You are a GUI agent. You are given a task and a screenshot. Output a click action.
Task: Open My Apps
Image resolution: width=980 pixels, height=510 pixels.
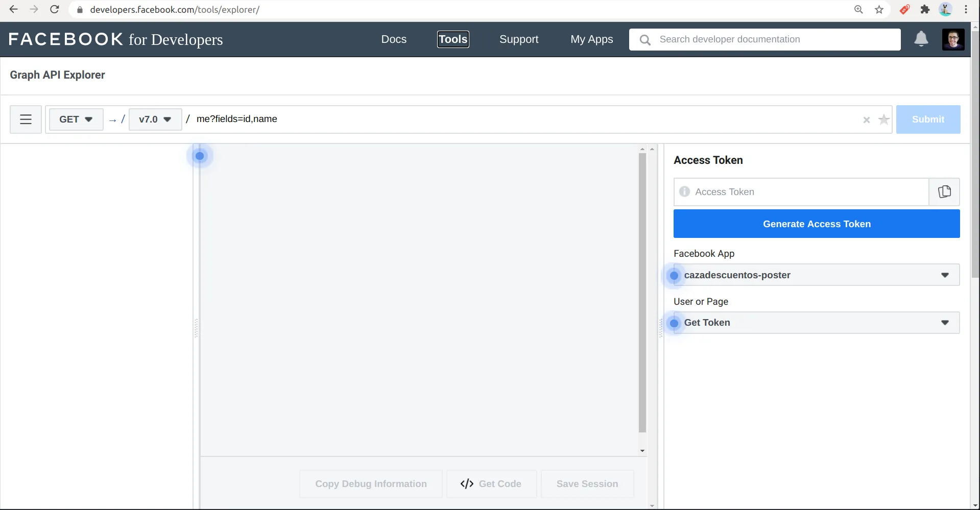coord(591,39)
